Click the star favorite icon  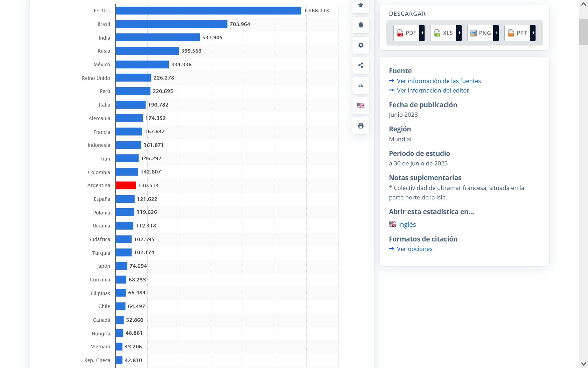pyautogui.click(x=361, y=5)
